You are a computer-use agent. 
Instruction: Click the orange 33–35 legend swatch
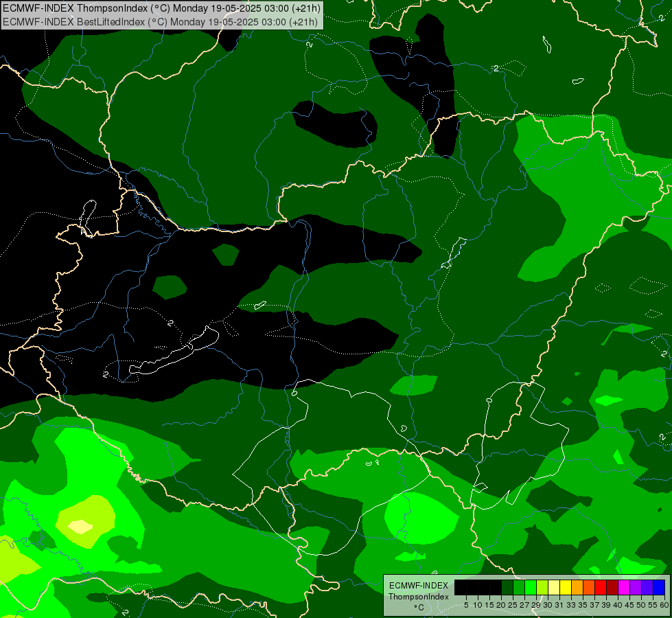(577, 587)
